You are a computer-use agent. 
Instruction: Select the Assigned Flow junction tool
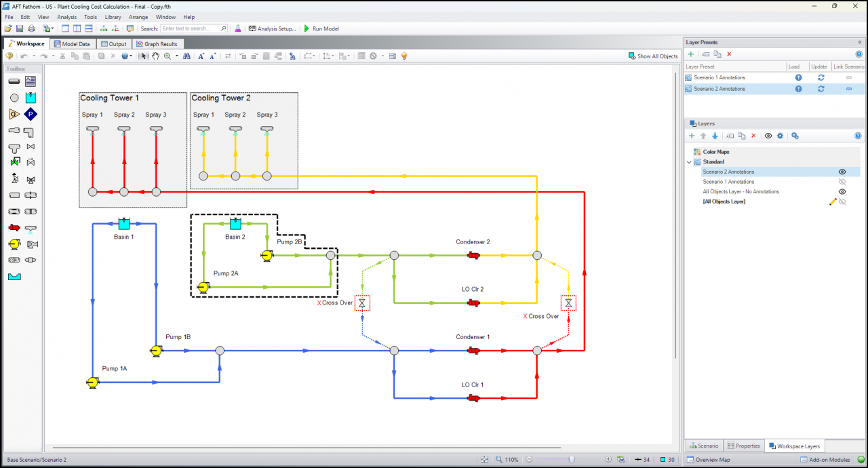[x=14, y=114]
